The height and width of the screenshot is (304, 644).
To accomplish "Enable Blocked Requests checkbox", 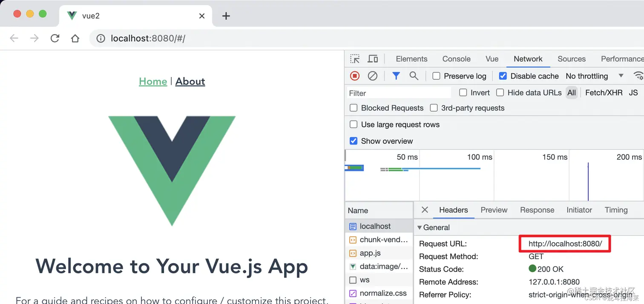I will 354,108.
